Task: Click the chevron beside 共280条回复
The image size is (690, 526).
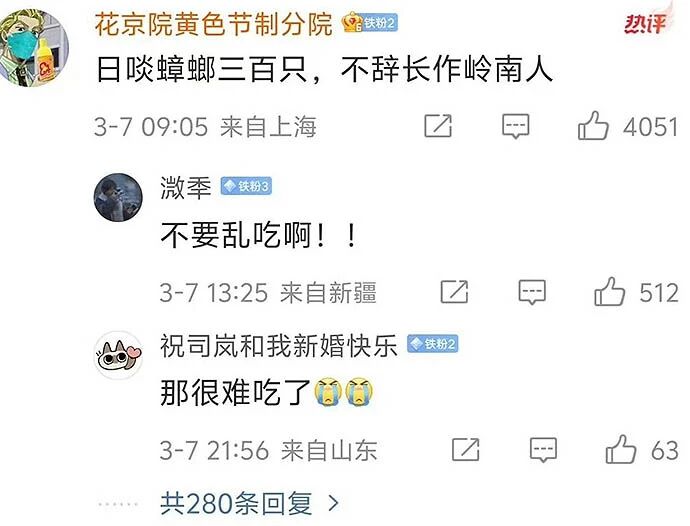Action: 334,504
